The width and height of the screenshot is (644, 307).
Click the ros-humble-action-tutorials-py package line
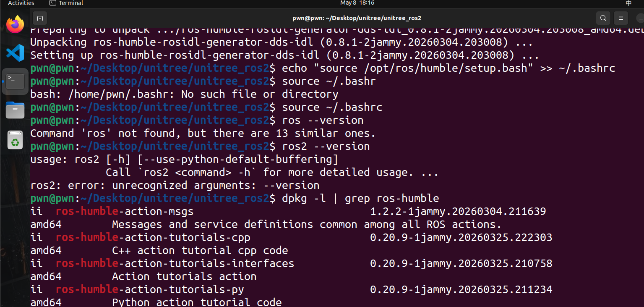(x=291, y=289)
